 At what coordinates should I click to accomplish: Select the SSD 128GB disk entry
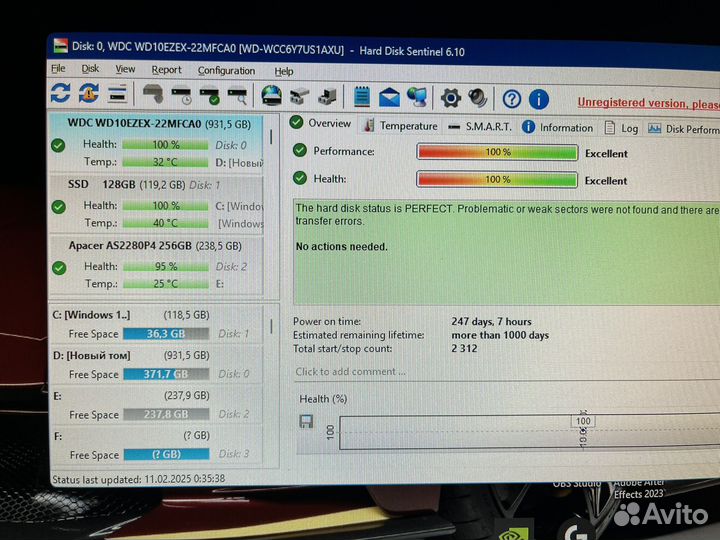click(x=156, y=204)
